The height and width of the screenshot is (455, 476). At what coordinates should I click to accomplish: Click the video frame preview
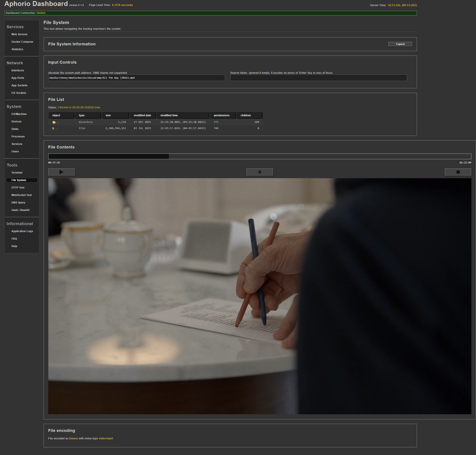point(259,296)
